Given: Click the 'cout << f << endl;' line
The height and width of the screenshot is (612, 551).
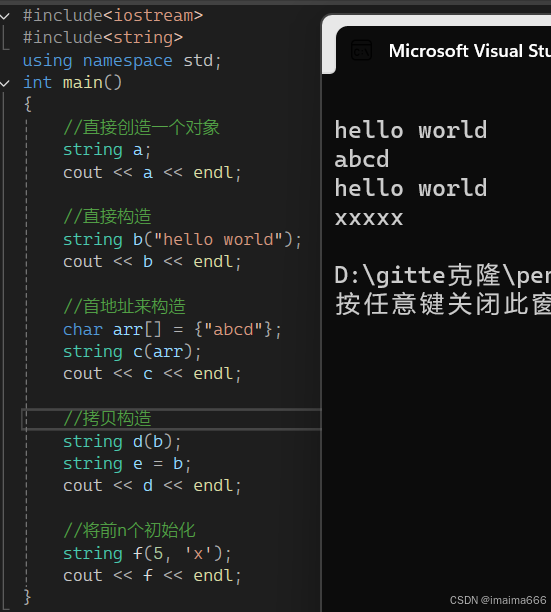Looking at the screenshot, I should pos(152,576).
